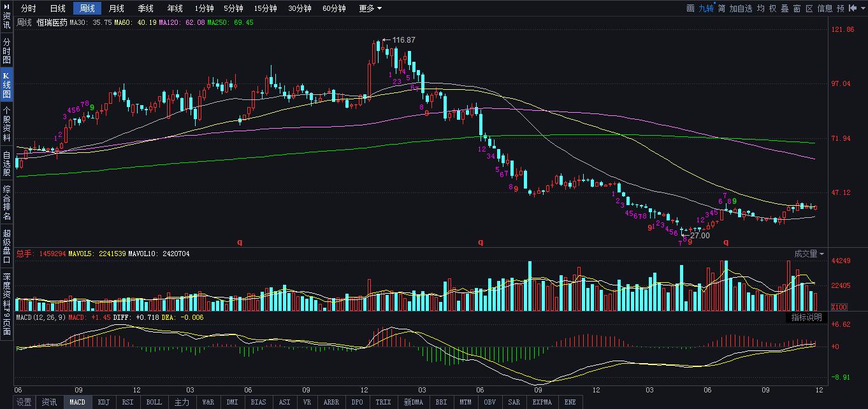Click the 指标说明 indicator description button

tap(806, 317)
